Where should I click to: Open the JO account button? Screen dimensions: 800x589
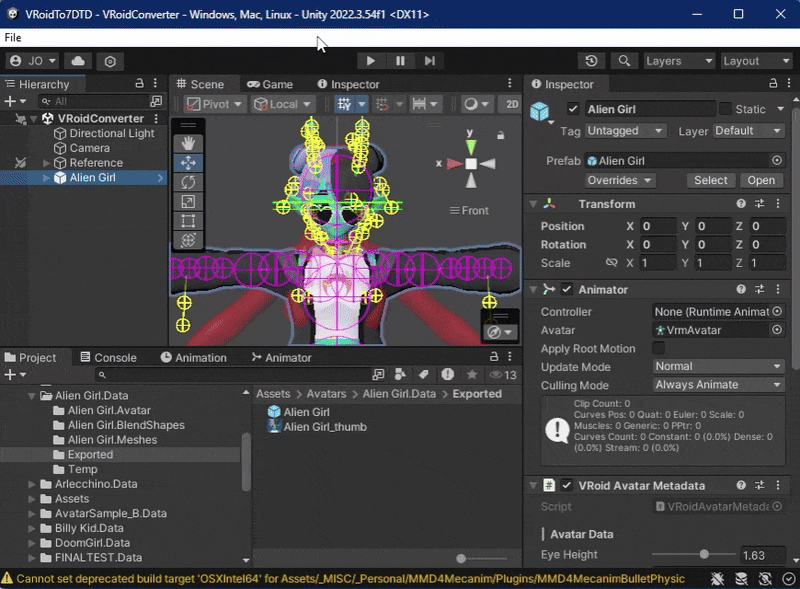point(33,61)
